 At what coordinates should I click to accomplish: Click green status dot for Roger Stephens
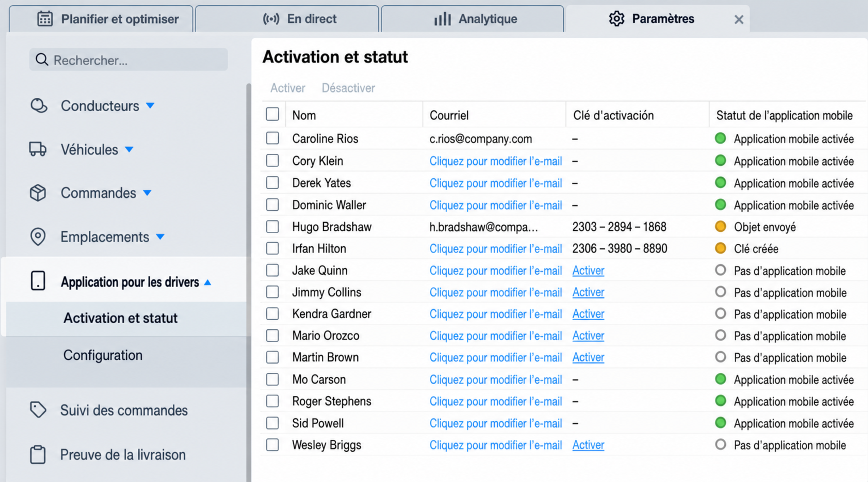tap(721, 401)
